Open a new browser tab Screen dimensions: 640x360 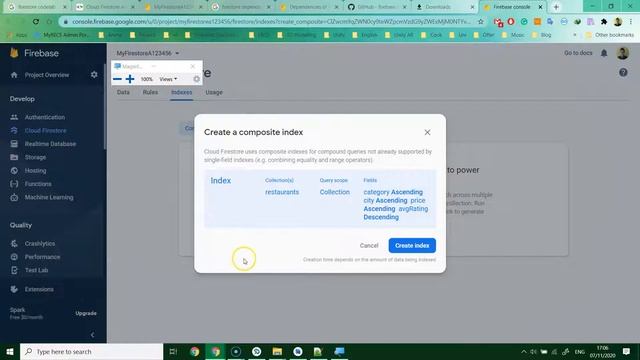pos(556,7)
